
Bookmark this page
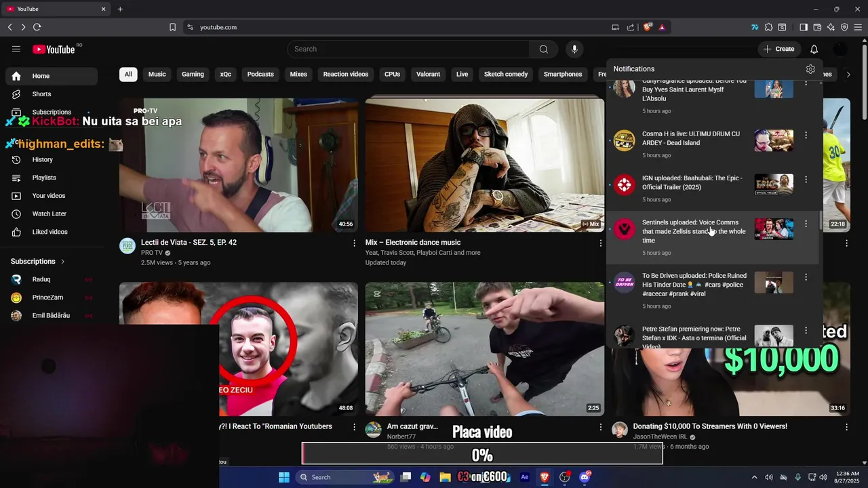(x=172, y=27)
